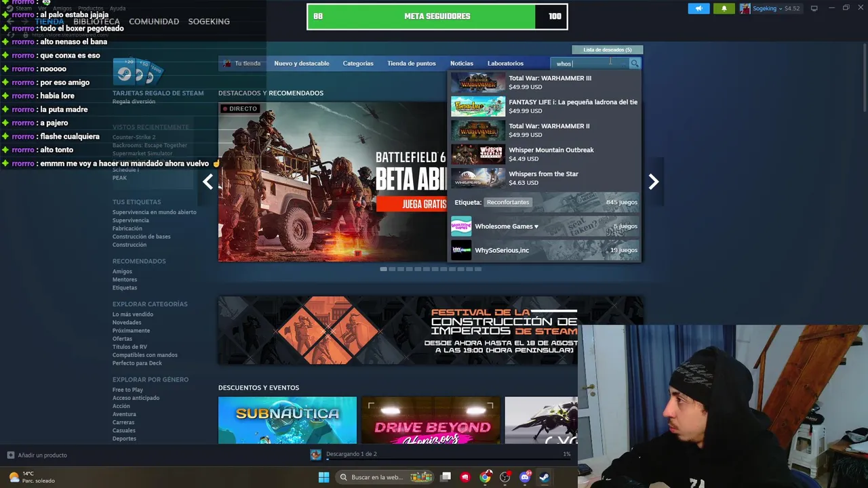Open Discord from taskbar

(524, 477)
